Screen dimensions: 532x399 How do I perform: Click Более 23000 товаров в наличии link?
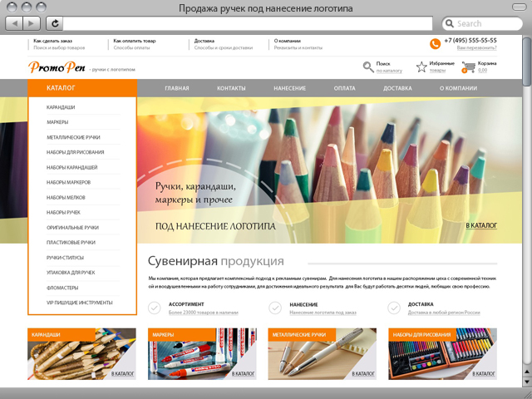[203, 313]
